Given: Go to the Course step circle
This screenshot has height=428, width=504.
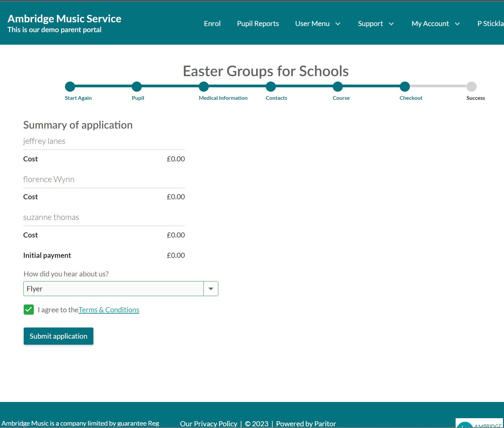Looking at the screenshot, I should click(x=338, y=87).
